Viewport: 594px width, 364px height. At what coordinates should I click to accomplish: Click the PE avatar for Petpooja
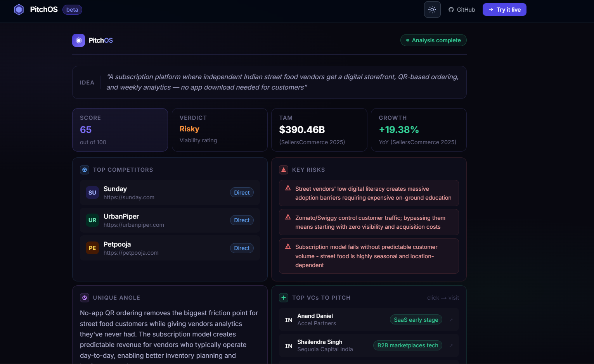[92, 248]
